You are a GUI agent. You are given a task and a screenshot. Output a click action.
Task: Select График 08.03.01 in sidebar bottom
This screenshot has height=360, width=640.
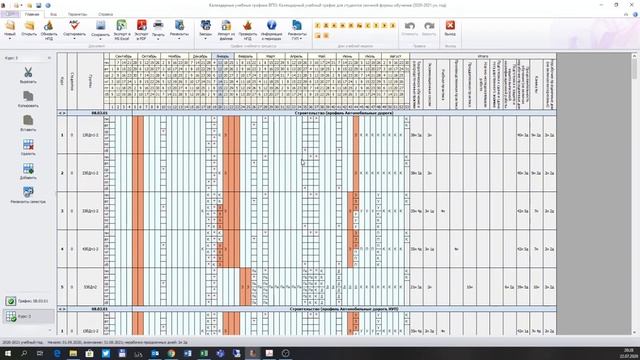28,301
